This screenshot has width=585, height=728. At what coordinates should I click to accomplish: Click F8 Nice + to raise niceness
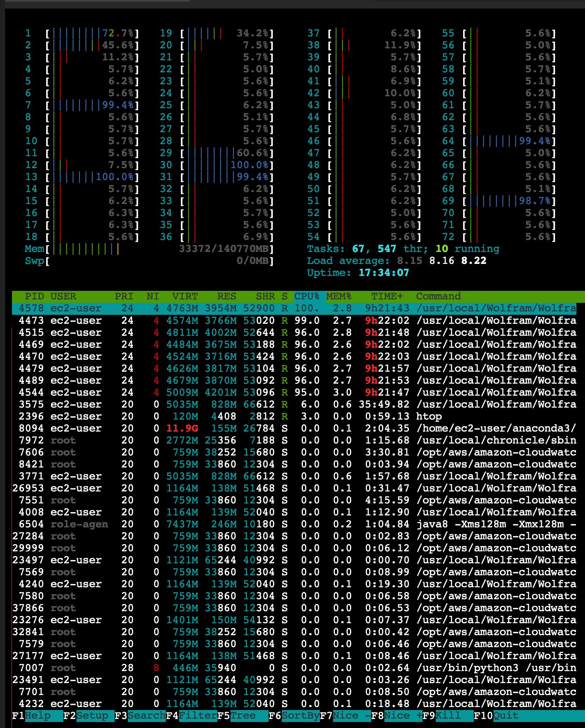coord(396,716)
